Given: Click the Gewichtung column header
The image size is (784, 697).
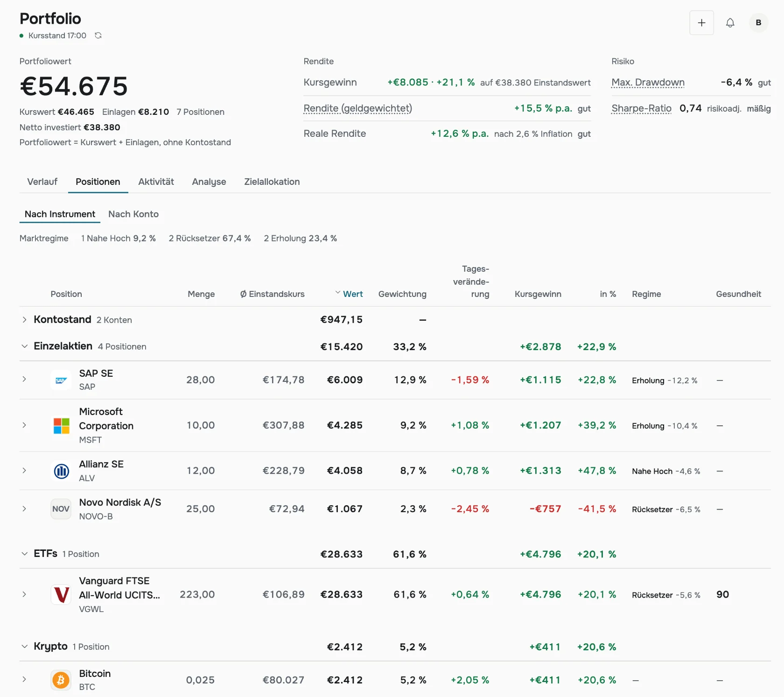Looking at the screenshot, I should (402, 294).
